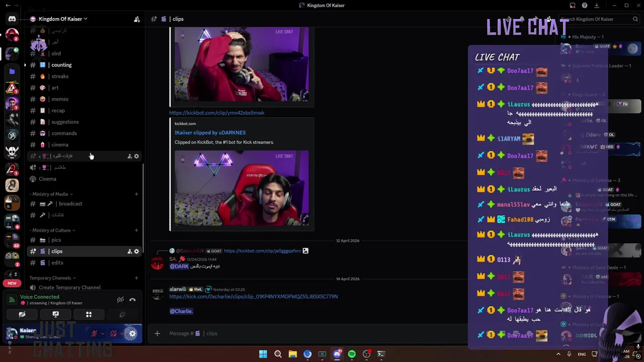644x362 pixels.
Task: Open the recap channel
Action: (x=85, y=111)
